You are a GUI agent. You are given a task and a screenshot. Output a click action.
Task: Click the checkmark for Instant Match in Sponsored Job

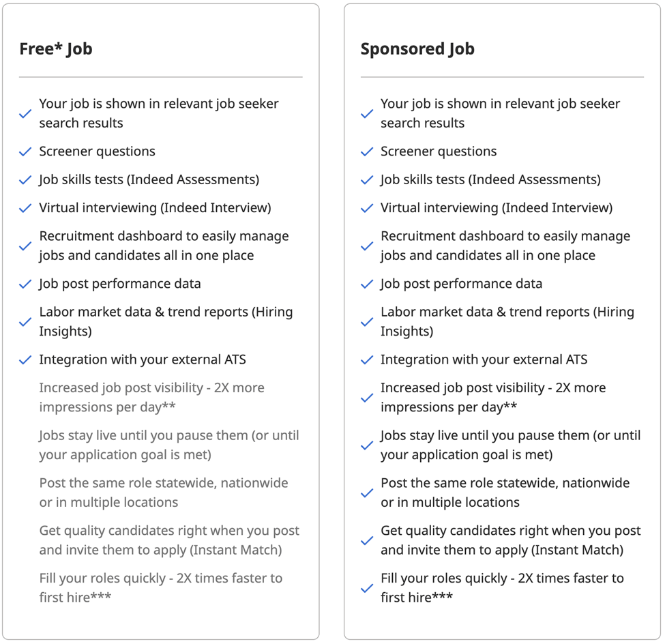367,541
